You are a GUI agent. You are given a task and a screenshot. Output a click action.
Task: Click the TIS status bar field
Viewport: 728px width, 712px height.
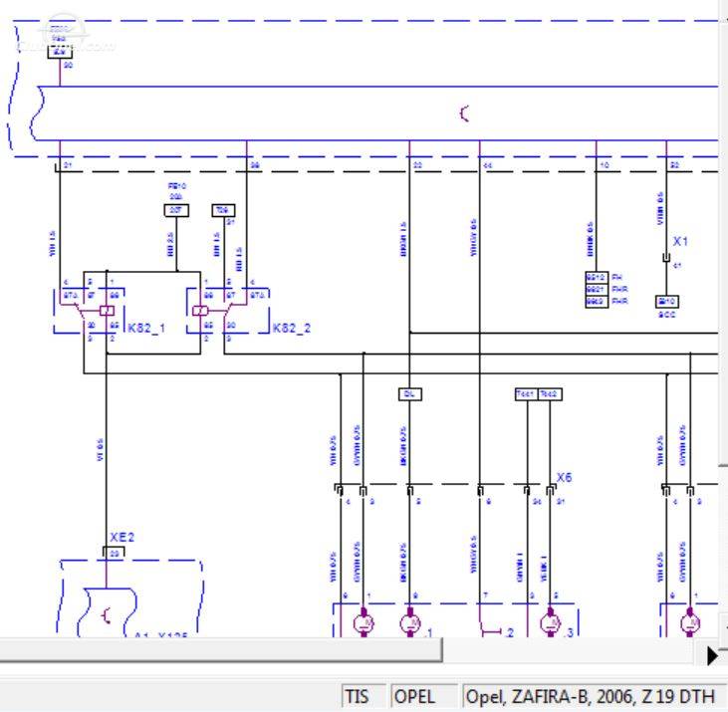pyautogui.click(x=364, y=697)
